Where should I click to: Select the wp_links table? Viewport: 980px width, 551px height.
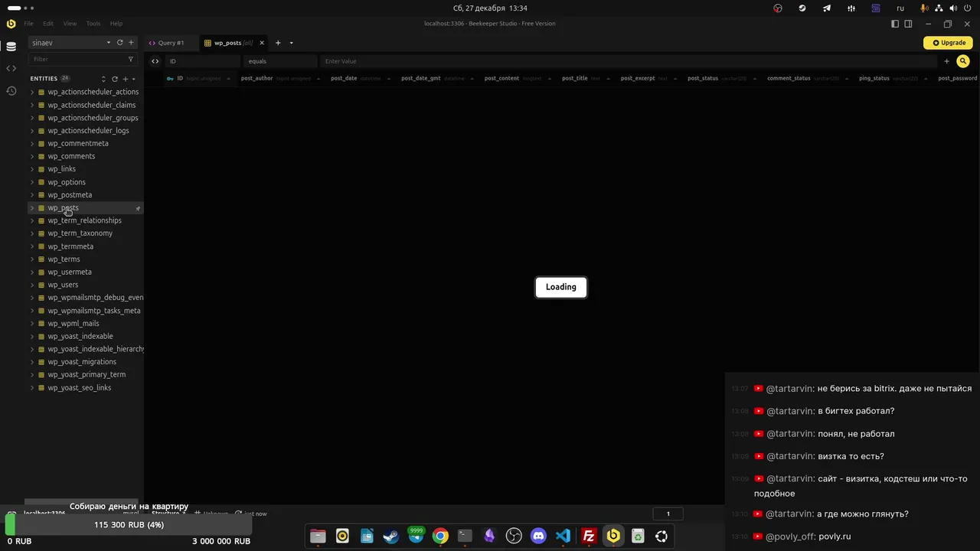pyautogui.click(x=62, y=169)
